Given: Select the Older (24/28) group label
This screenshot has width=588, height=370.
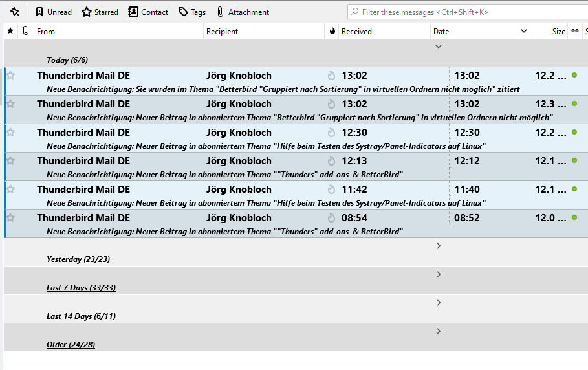Looking at the screenshot, I should tap(71, 345).
